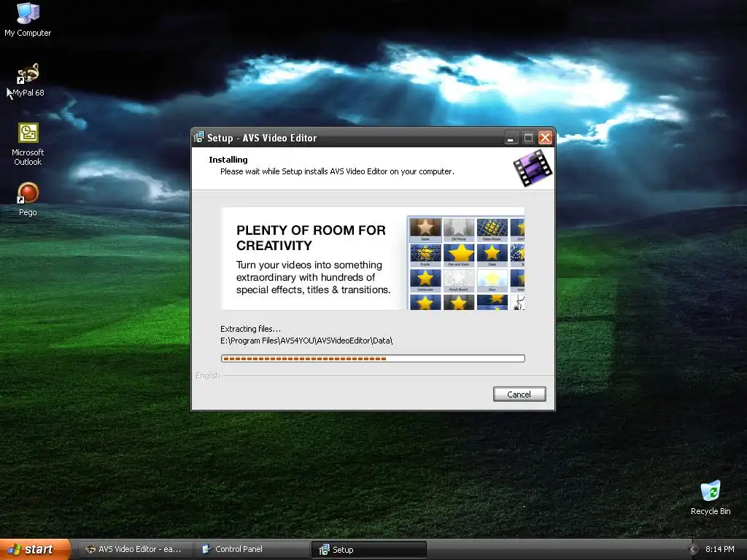The height and width of the screenshot is (560, 747).
Task: Click the maximize button in Setup window
Action: [528, 138]
